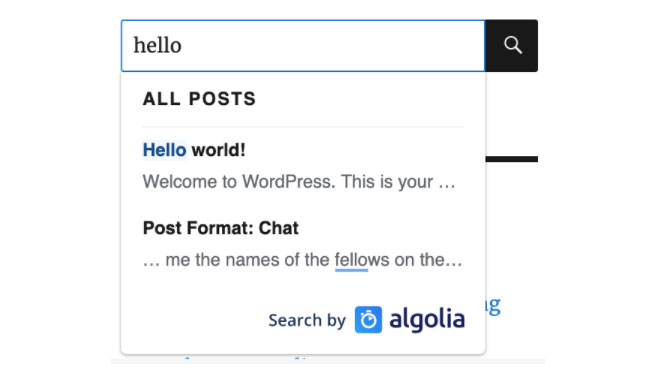Image resolution: width=665 pixels, height=385 pixels.
Task: Open the algolia wordmark link
Action: [x=427, y=320]
